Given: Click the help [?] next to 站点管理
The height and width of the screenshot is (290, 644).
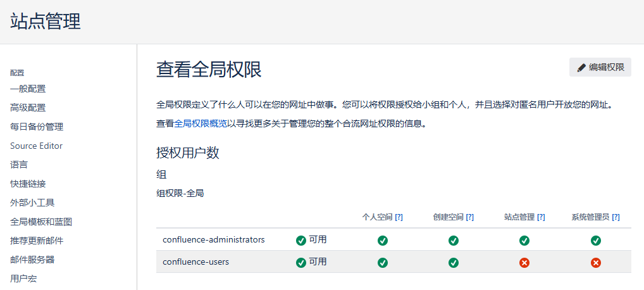Looking at the screenshot, I should coord(541,217).
